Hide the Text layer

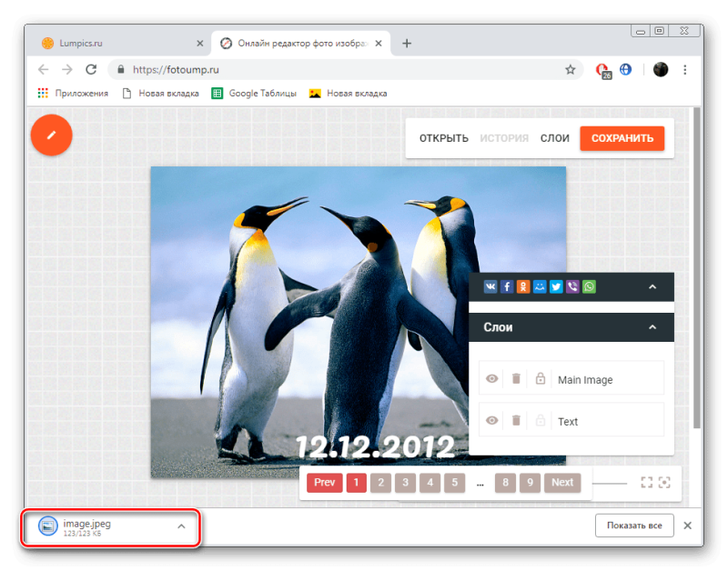(491, 421)
